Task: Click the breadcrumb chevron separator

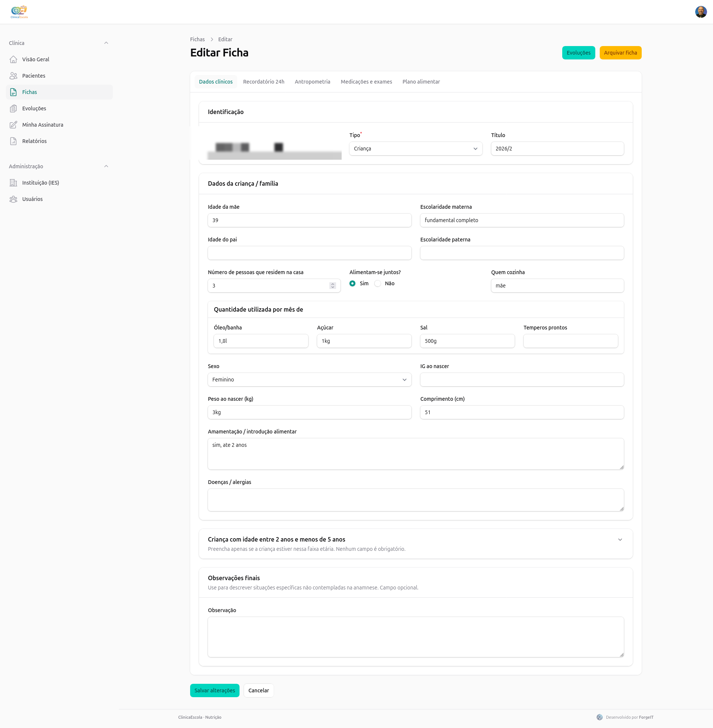Action: click(212, 39)
